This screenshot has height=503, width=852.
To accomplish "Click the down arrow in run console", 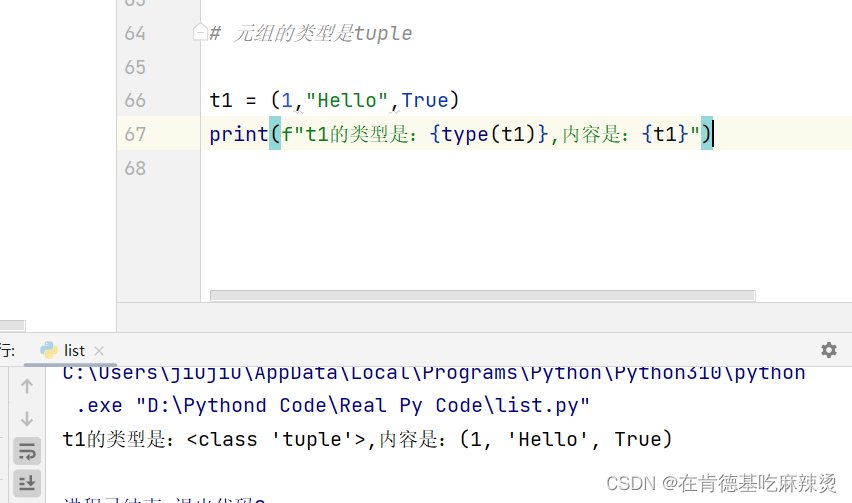I will [x=27, y=419].
